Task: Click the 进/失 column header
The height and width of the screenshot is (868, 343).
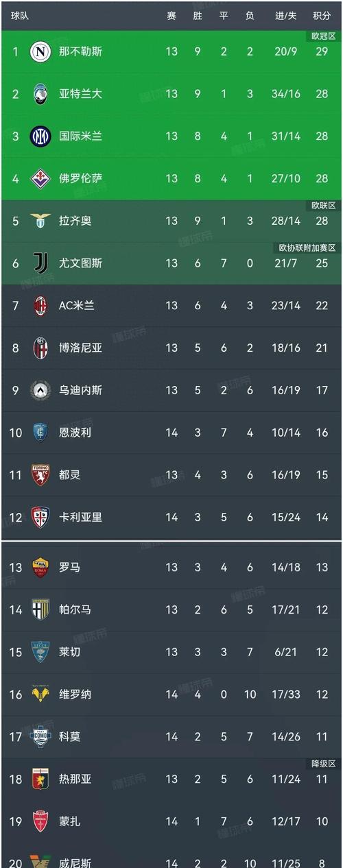Action: click(286, 15)
